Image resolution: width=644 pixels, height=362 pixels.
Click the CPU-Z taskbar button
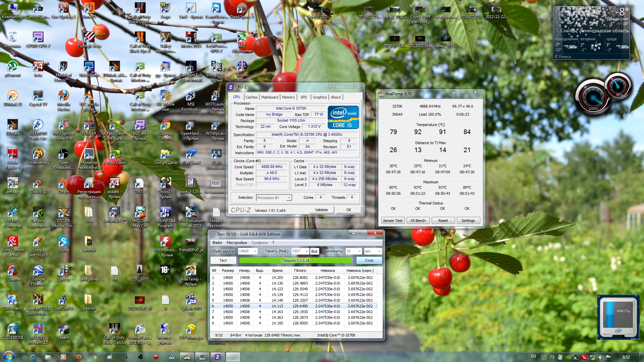click(217, 357)
